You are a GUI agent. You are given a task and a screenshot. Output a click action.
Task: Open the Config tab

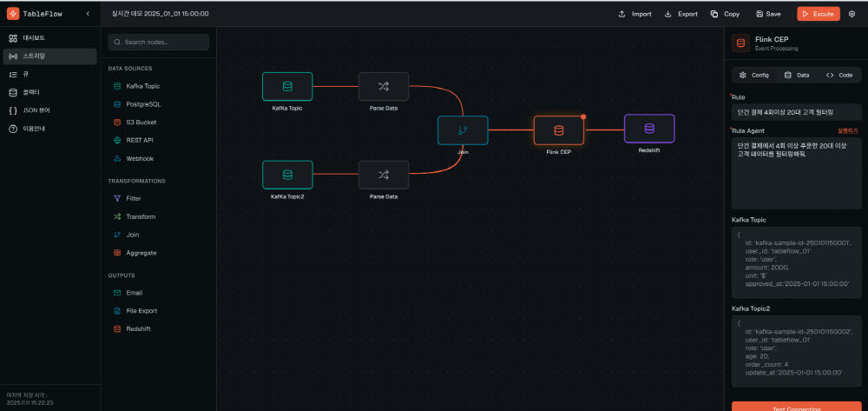pyautogui.click(x=753, y=76)
